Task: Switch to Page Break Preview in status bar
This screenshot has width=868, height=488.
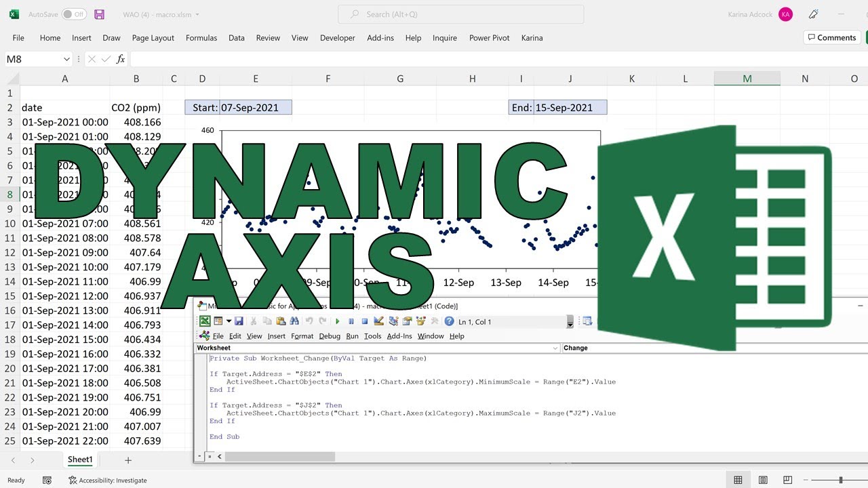Action: (x=787, y=480)
